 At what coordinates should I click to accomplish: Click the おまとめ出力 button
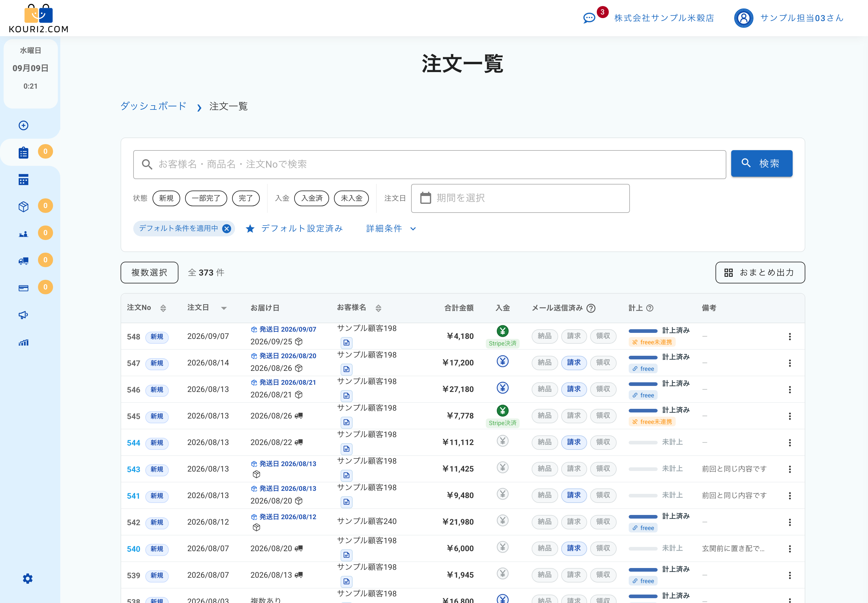(760, 273)
